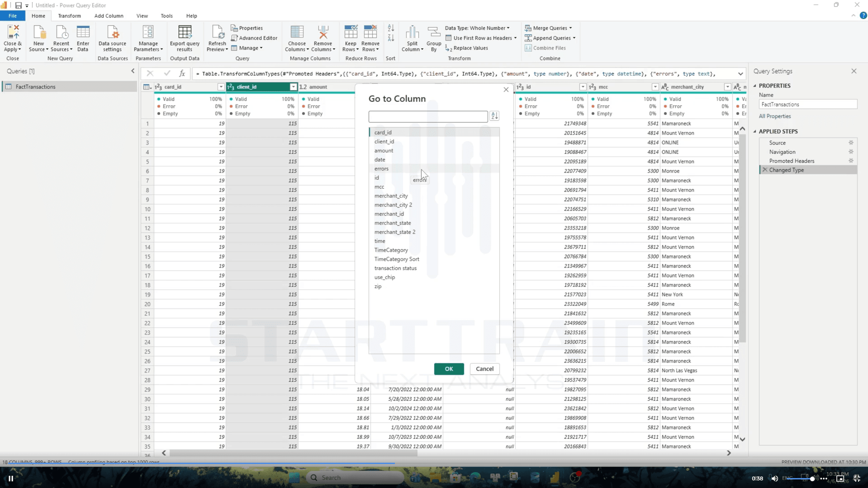
Task: Click the Cancel button in the dialog
Action: tap(484, 369)
